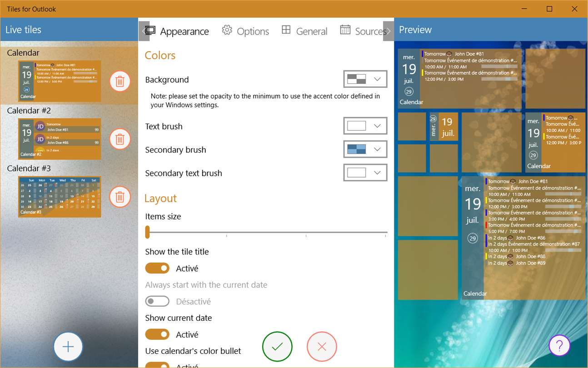Click the Calendar #3 list label
Viewport: 588px width, 368px height.
point(29,168)
